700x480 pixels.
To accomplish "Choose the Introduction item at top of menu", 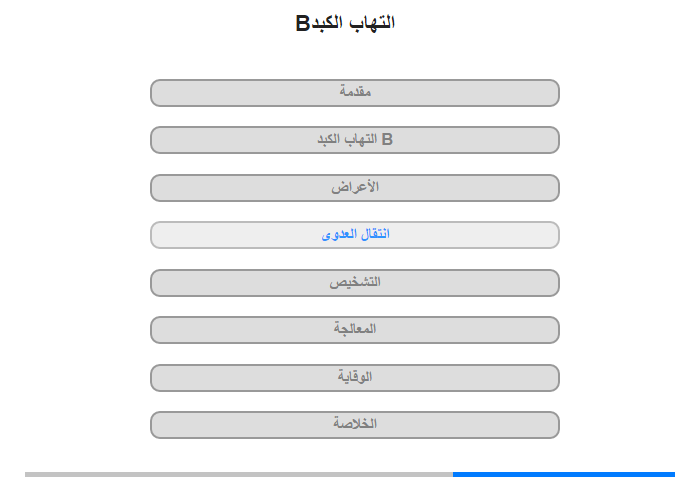I will pos(354,93).
